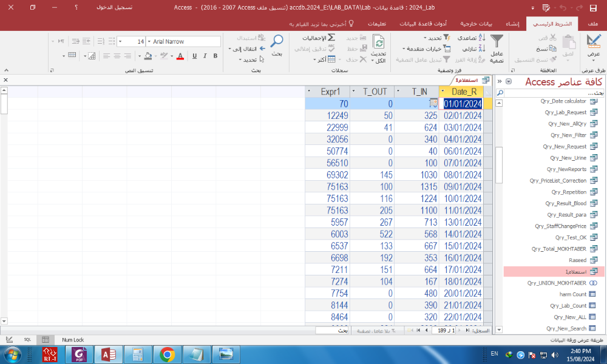This screenshot has height=364, width=607.
Task: Open the font size 14 dropdown
Action: point(120,41)
